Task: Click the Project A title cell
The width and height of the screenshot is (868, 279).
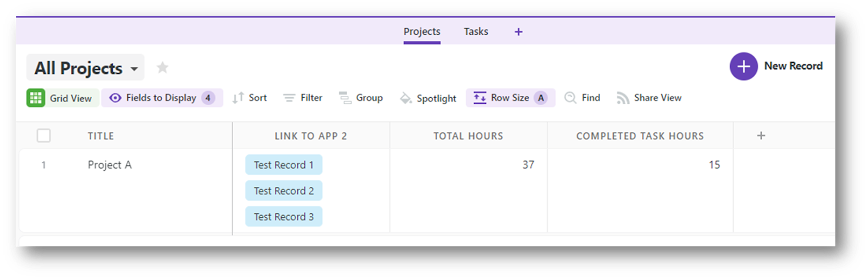Action: click(110, 164)
